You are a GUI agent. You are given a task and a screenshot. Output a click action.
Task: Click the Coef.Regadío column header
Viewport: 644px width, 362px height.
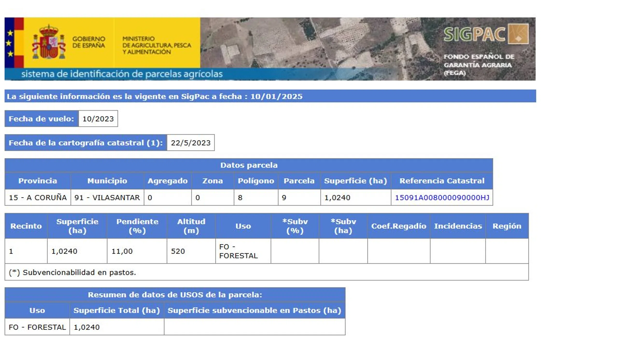coord(398,226)
